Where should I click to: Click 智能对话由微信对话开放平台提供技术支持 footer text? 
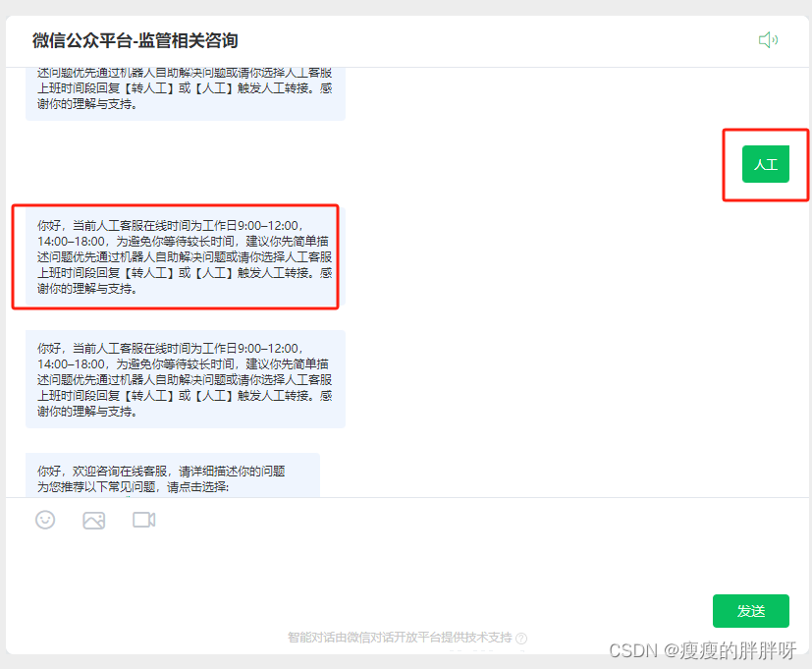(400, 638)
